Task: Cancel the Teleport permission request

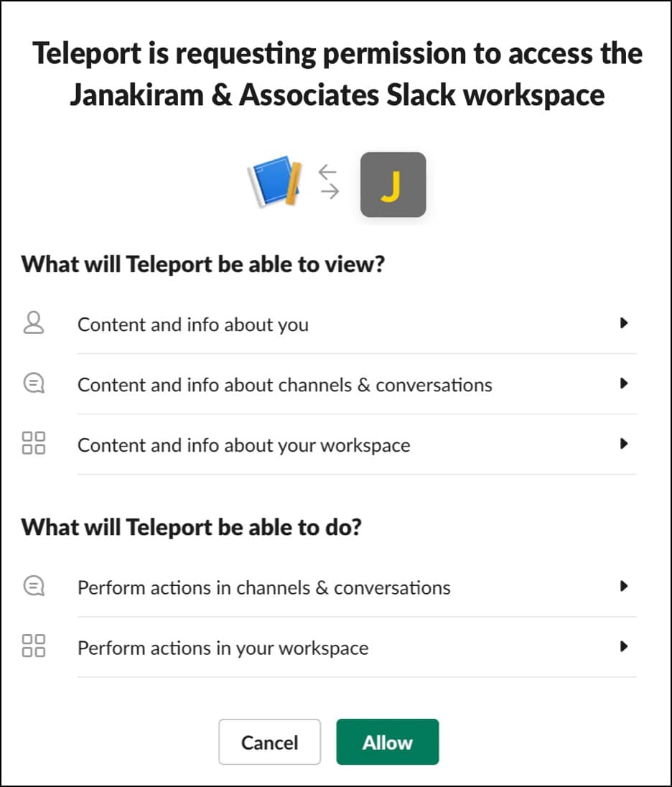Action: tap(269, 742)
